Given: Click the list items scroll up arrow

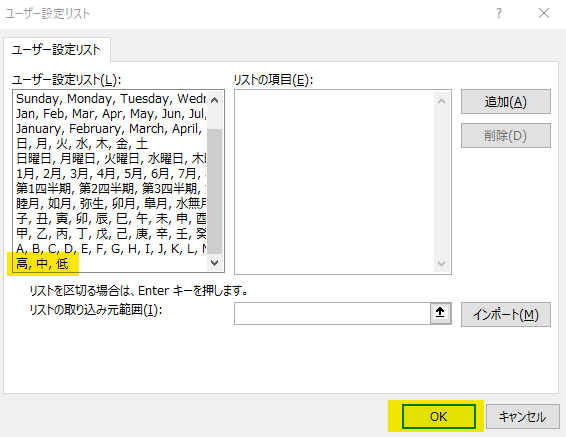Looking at the screenshot, I should coord(441,101).
